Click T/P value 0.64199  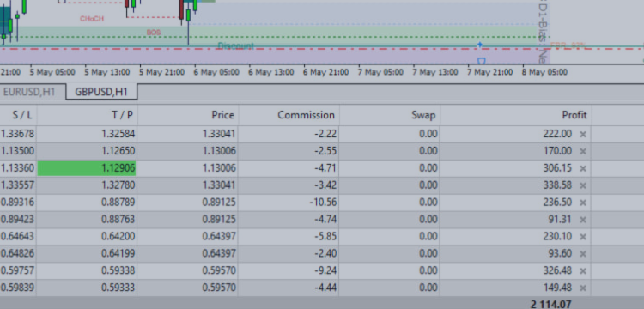point(118,254)
